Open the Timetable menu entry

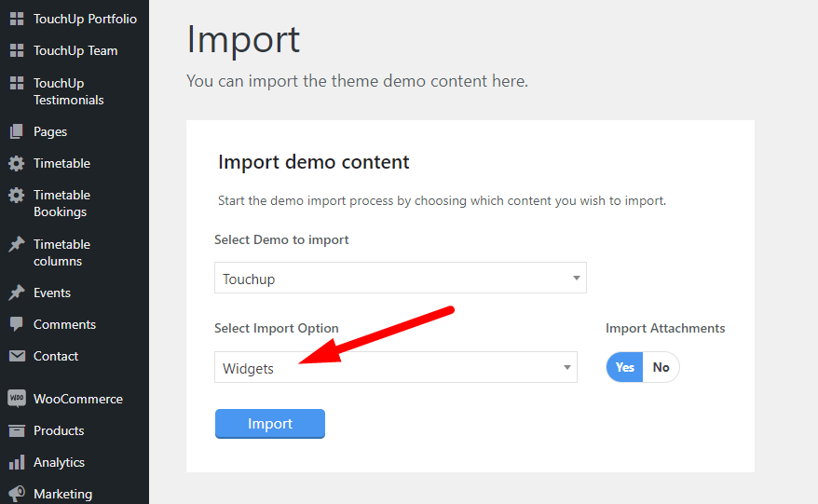pos(61,163)
